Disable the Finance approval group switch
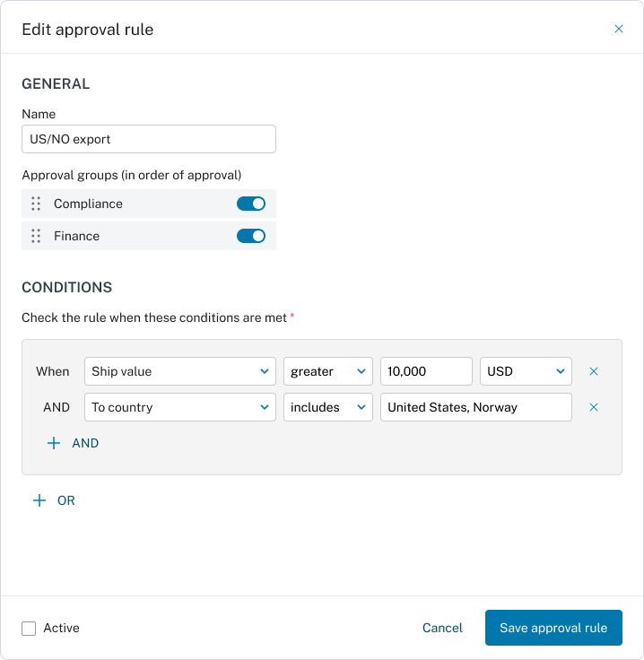The image size is (644, 660). click(x=251, y=236)
